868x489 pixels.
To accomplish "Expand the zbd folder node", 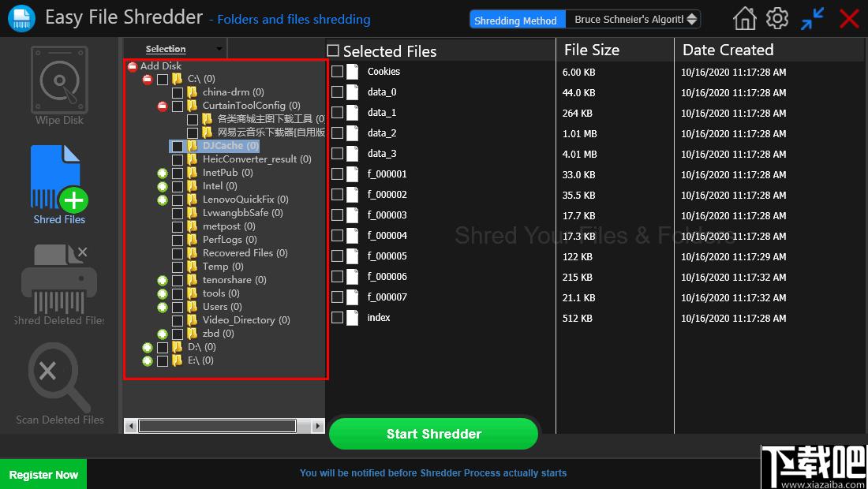I will (x=163, y=334).
